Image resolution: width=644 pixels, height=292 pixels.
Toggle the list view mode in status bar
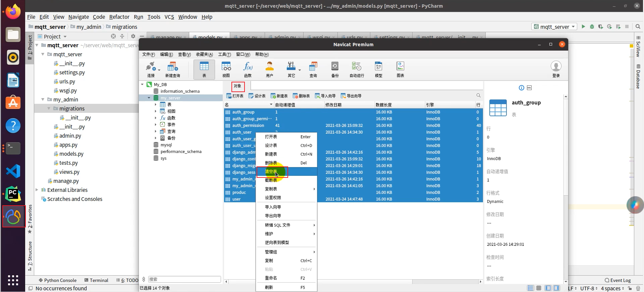pyautogui.click(x=530, y=288)
